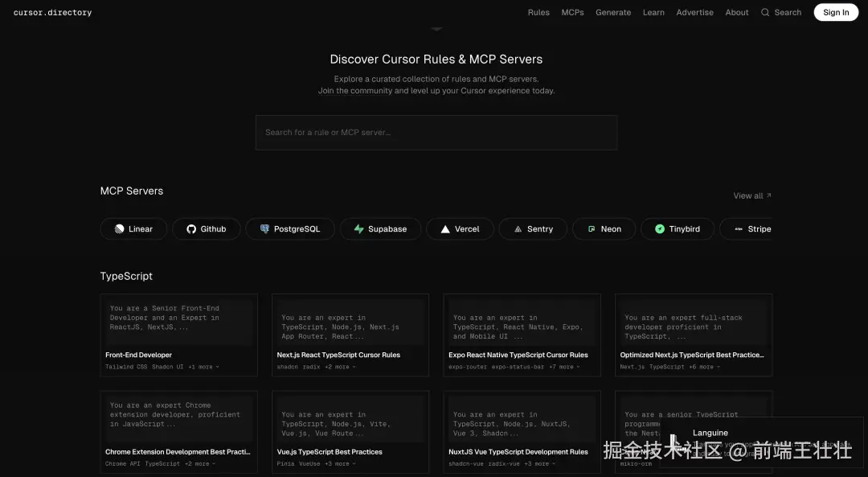
Task: Click in the rule or MCP server search field
Action: (436, 133)
